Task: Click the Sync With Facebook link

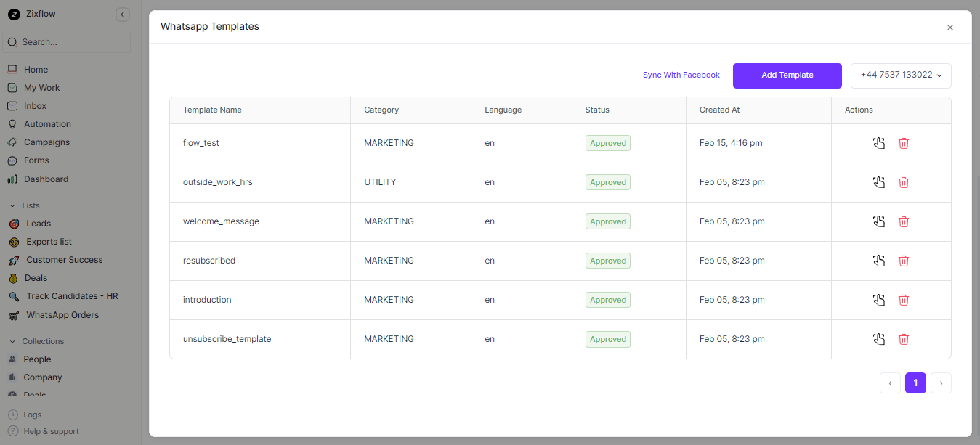Action: click(681, 75)
